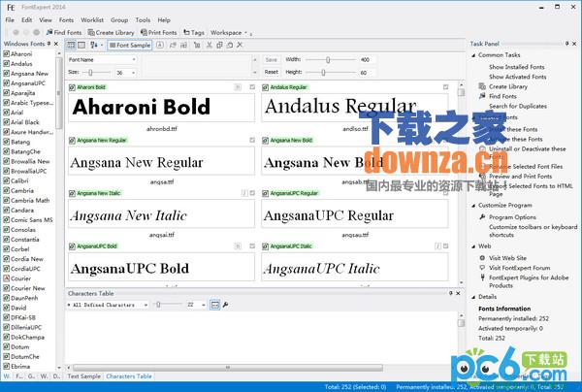Click Create Library in the toolbar
The width and height of the screenshot is (582, 392).
[x=111, y=33]
